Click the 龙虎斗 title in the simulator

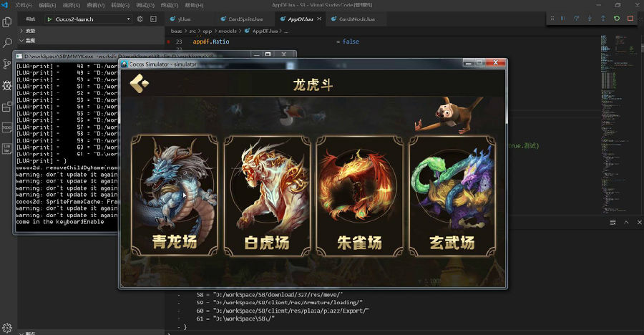pyautogui.click(x=313, y=84)
